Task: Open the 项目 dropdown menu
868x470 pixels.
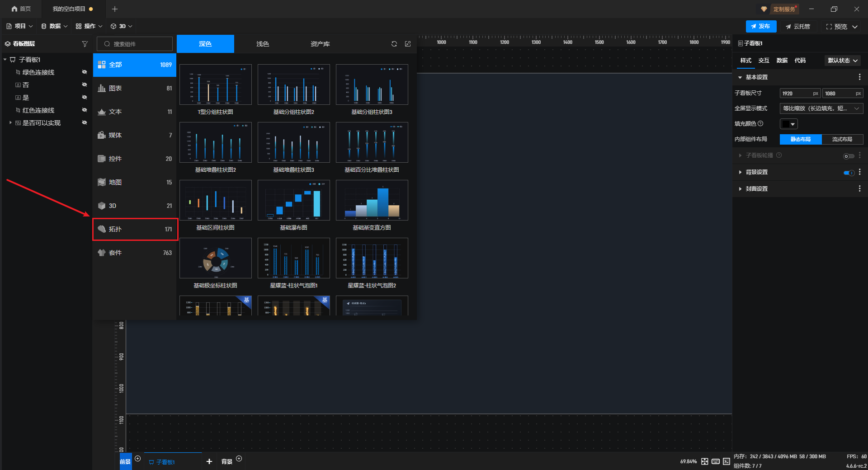Action: (x=19, y=26)
